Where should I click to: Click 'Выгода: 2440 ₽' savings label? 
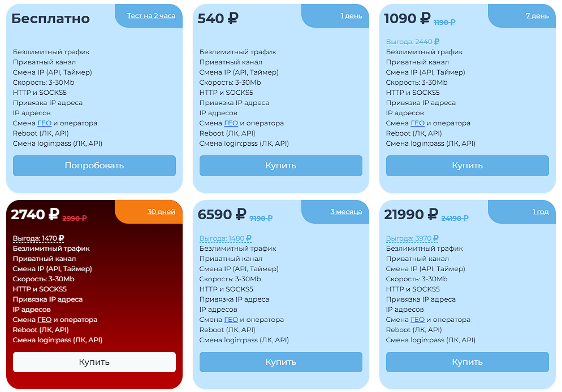(413, 42)
